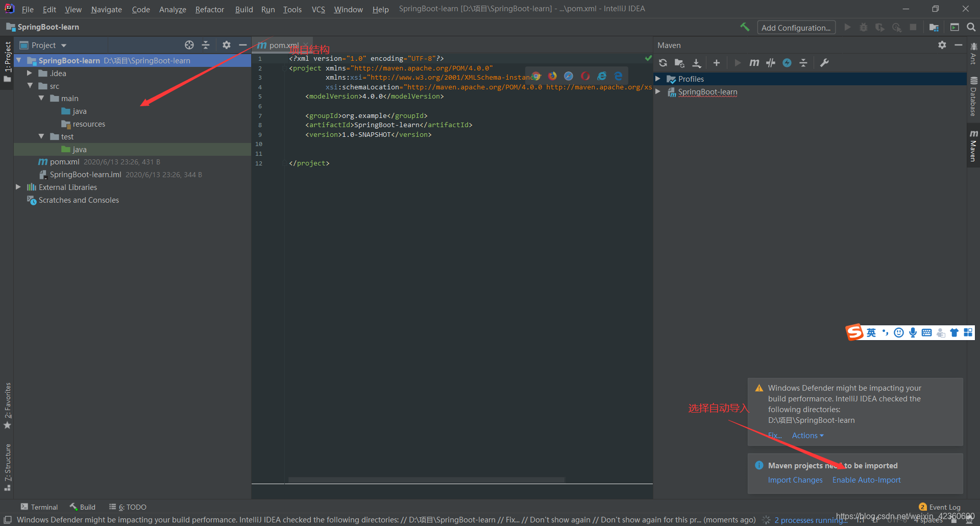Click Collapse All icon in Maven toolbar

[803, 63]
